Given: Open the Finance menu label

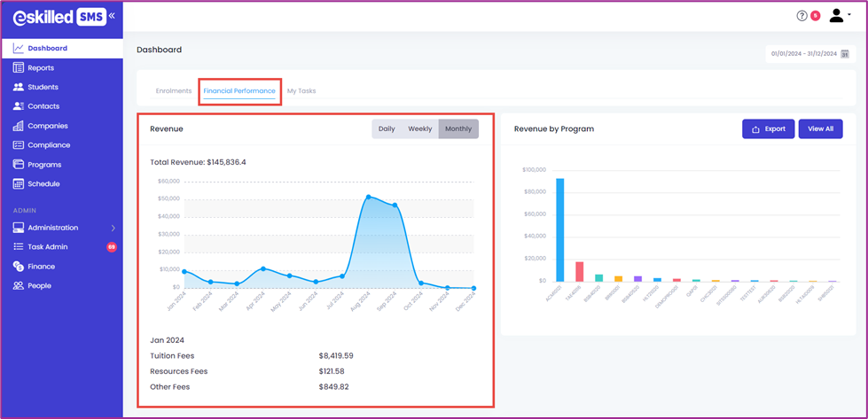Looking at the screenshot, I should click(x=42, y=267).
